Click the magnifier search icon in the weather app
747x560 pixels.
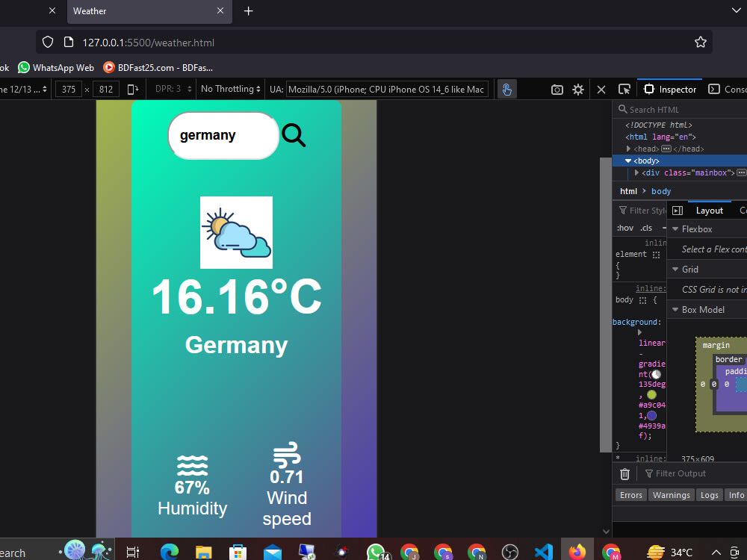294,134
